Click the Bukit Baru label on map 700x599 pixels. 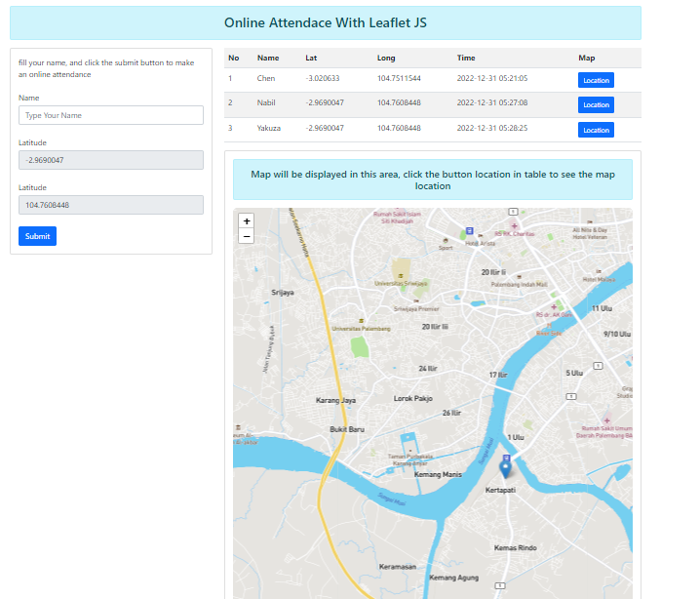point(347,429)
